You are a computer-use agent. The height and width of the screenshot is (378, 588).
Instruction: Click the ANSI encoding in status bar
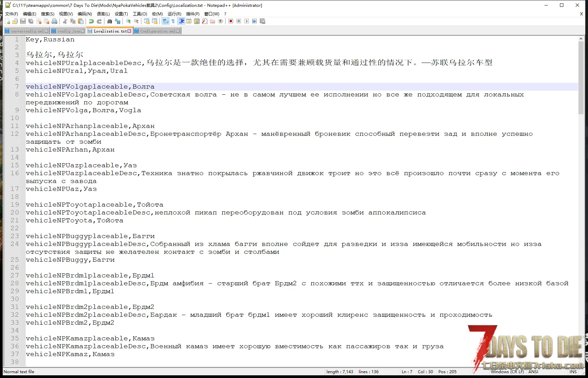pyautogui.click(x=533, y=372)
